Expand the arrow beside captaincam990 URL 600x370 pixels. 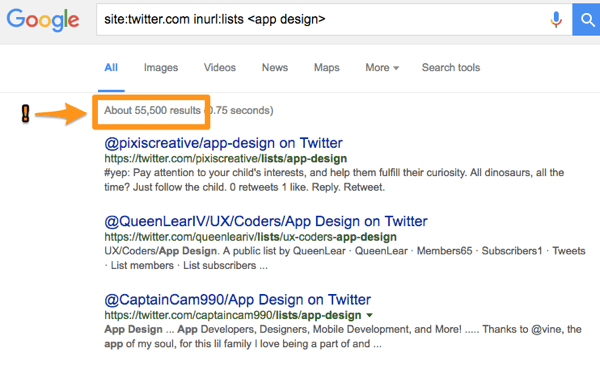tap(369, 315)
